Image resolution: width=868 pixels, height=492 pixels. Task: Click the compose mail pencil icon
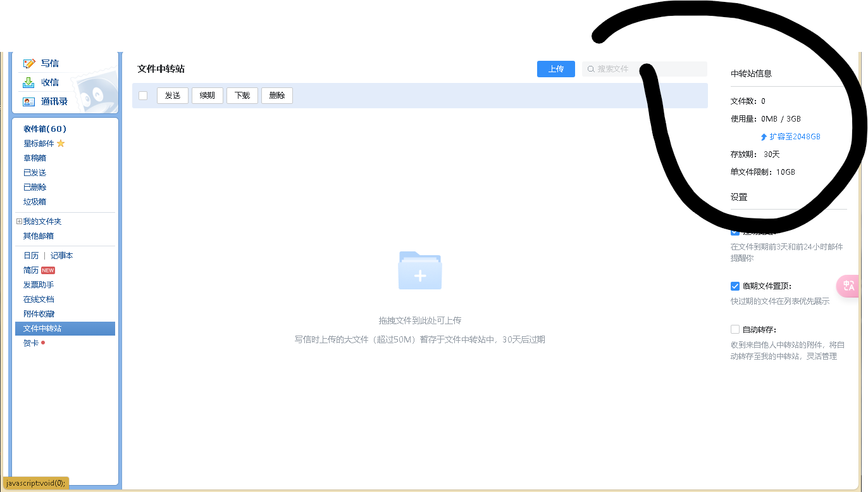click(29, 63)
